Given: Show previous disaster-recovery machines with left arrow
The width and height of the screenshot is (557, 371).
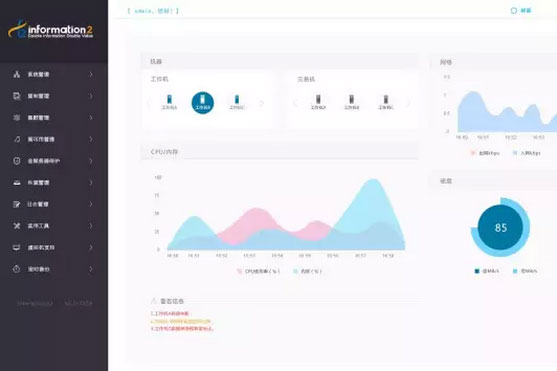Looking at the screenshot, I should coord(294,103).
